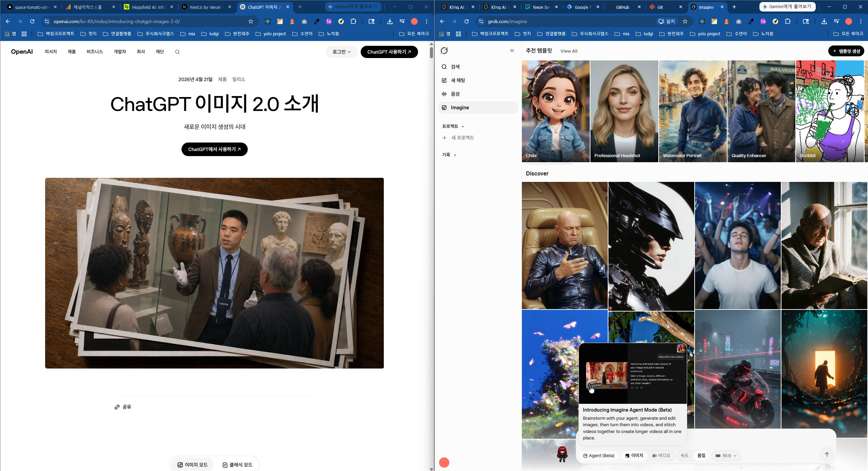Open the Chibi template thumbnail
Viewport: 868px width, 471px height.
click(x=555, y=111)
